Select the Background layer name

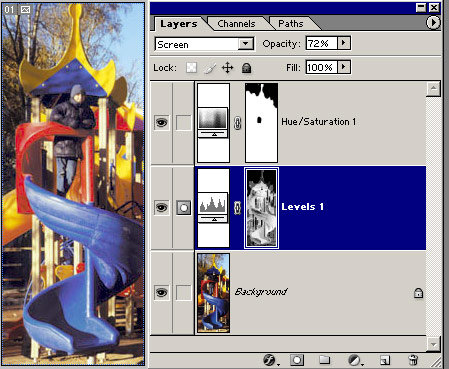pyautogui.click(x=261, y=292)
